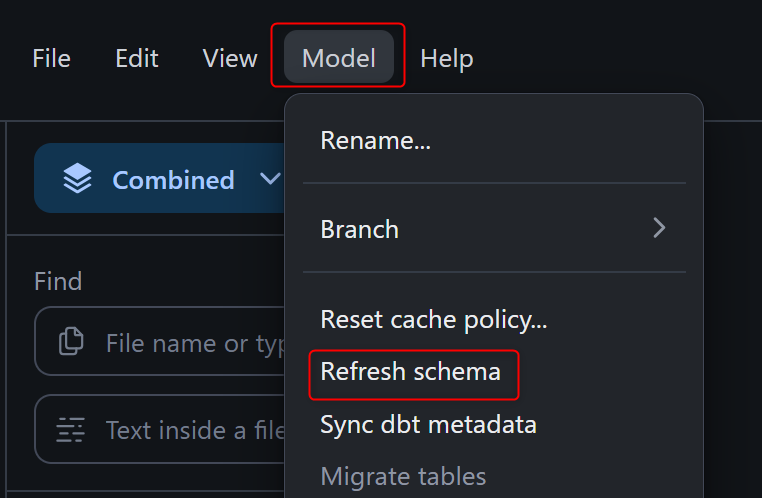
Task: Expand the Combined dropdown chevron
Action: point(269,179)
